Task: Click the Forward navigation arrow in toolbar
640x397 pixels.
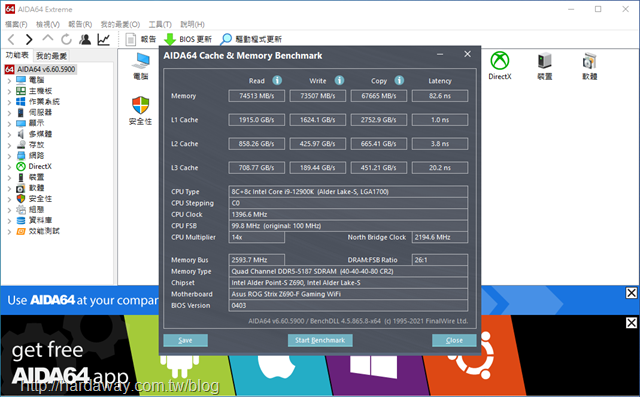Action: pos(29,40)
